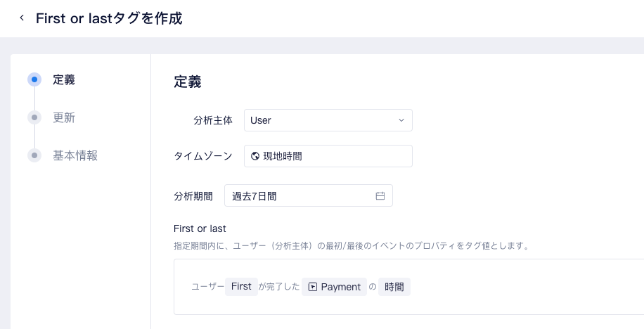Click the 基本情報 step dot indicator
Screen dimensions: 644x329
coord(34,155)
